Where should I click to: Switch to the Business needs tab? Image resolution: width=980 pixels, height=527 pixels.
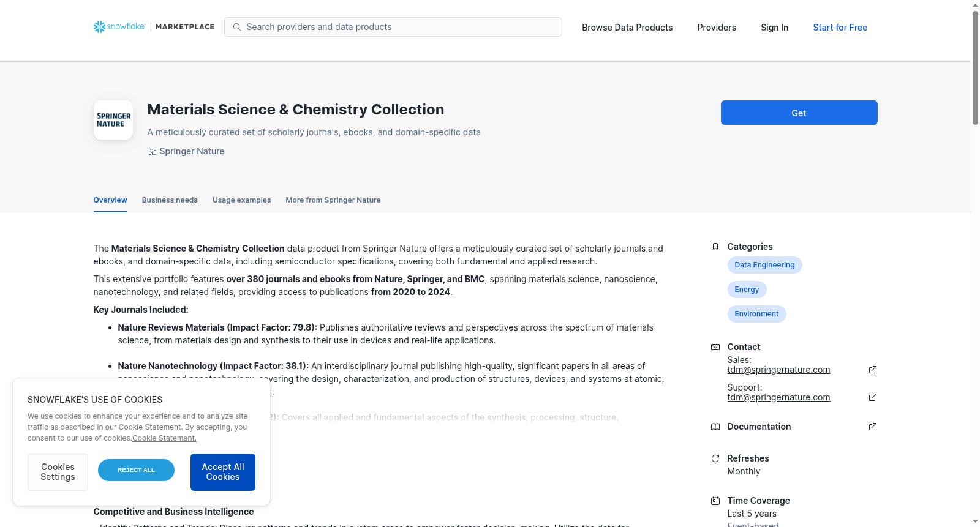coord(170,200)
